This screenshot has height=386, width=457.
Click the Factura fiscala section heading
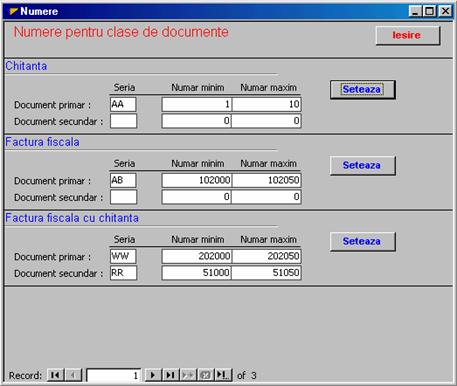point(42,142)
